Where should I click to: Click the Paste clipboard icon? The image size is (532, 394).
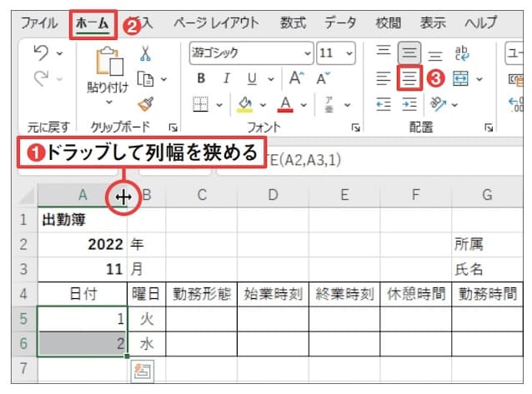click(x=109, y=61)
